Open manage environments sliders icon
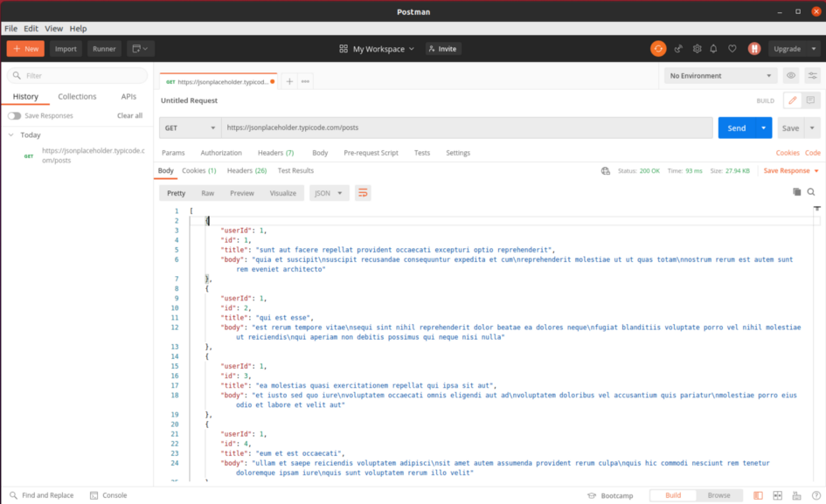 [813, 75]
